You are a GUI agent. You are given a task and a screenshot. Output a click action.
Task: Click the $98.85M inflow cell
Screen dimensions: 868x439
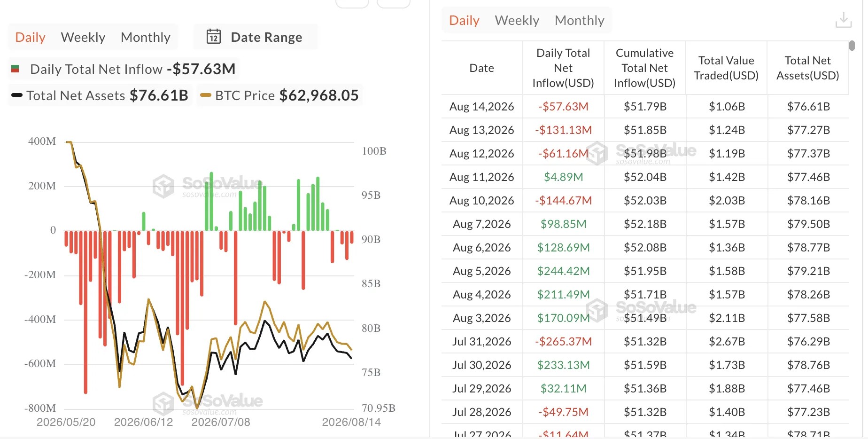pos(563,224)
